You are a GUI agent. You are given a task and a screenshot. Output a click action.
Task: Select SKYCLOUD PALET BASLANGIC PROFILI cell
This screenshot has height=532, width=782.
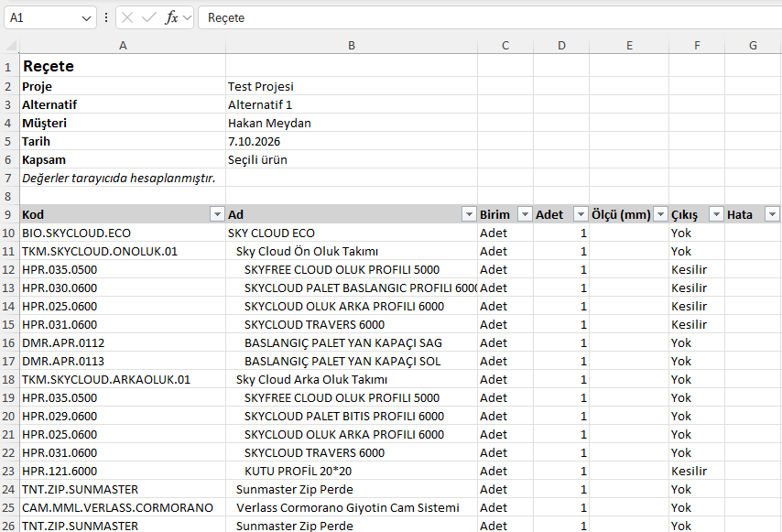(352, 288)
